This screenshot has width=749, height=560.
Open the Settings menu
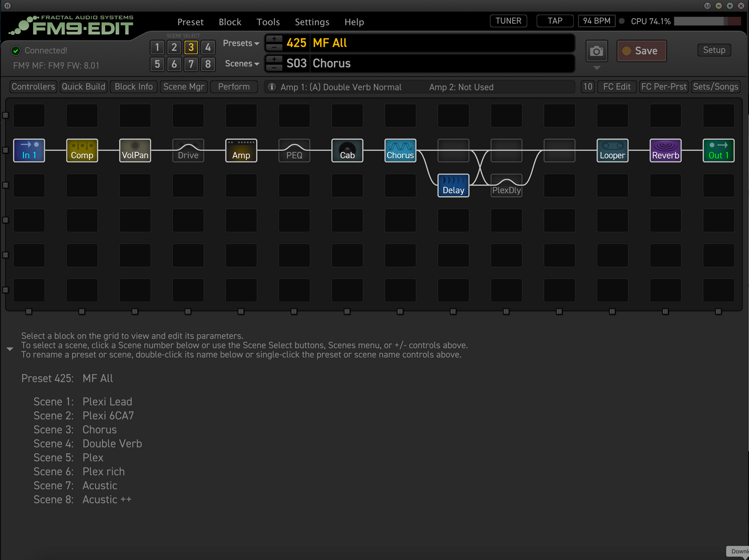312,22
